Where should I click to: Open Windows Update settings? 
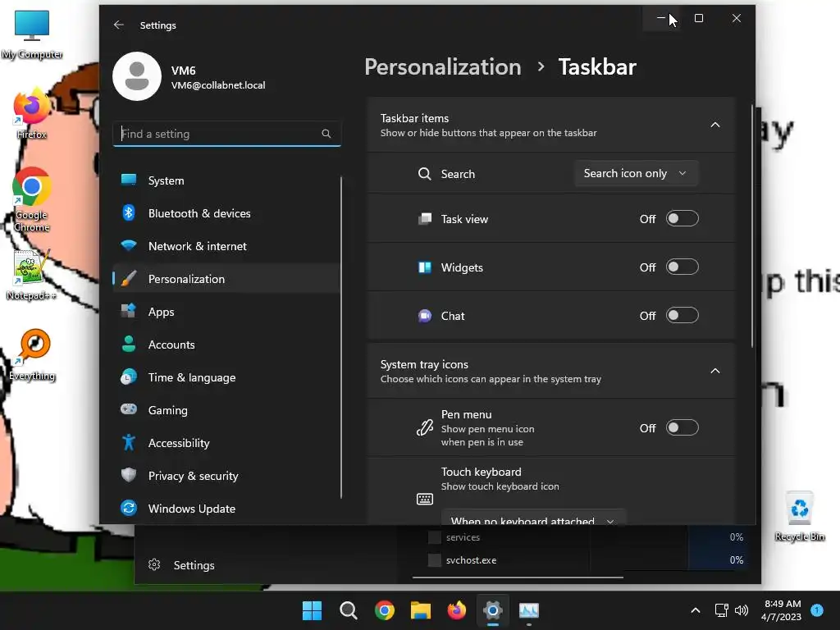(x=226, y=509)
